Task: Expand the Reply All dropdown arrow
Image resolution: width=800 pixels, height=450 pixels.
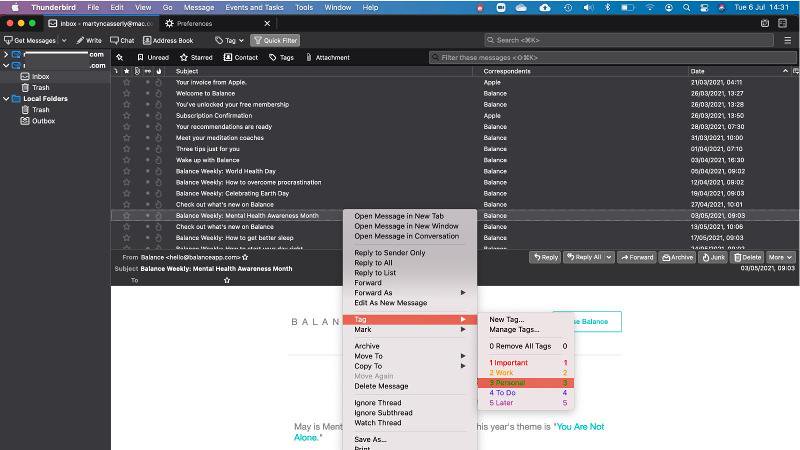Action: point(609,257)
